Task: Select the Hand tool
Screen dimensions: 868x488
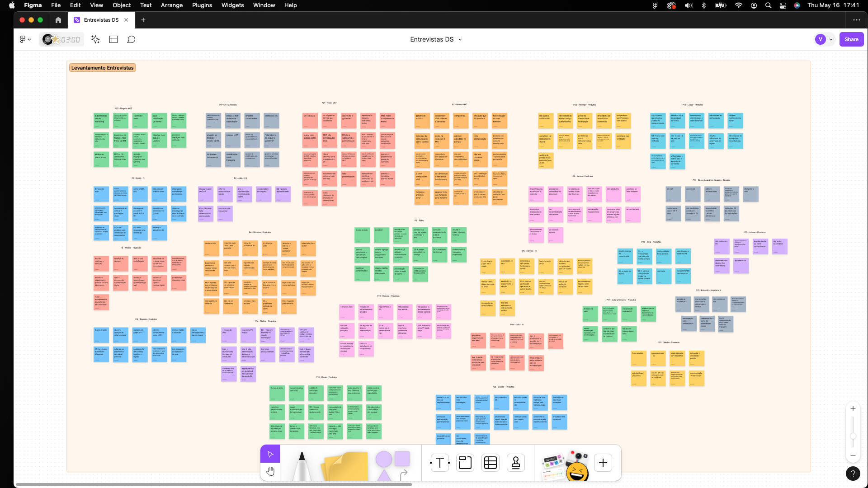Action: pos(270,471)
